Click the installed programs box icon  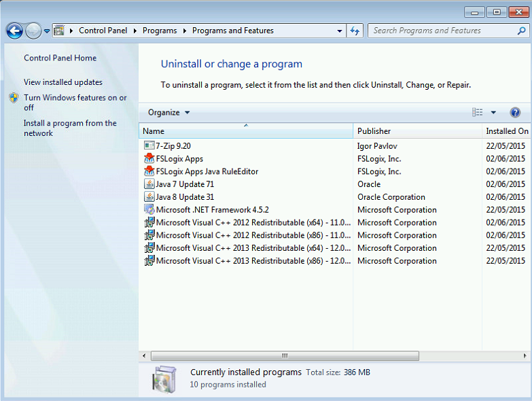pyautogui.click(x=164, y=379)
